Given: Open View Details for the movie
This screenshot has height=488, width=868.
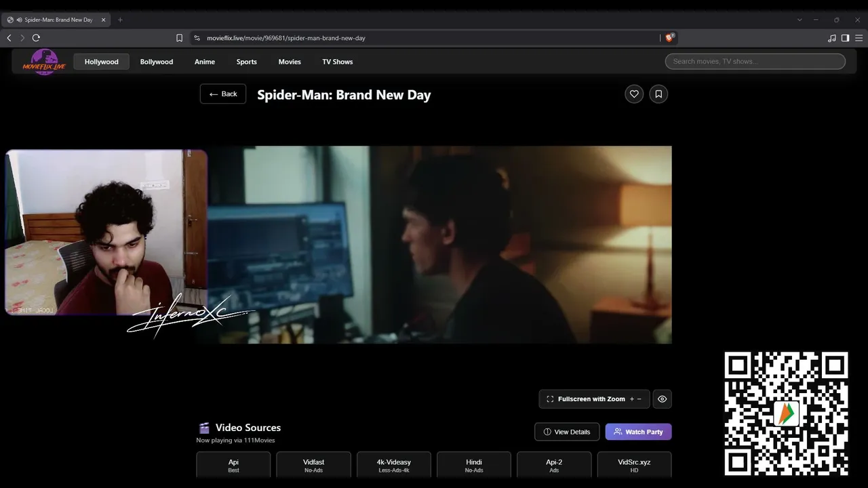Looking at the screenshot, I should pyautogui.click(x=567, y=432).
